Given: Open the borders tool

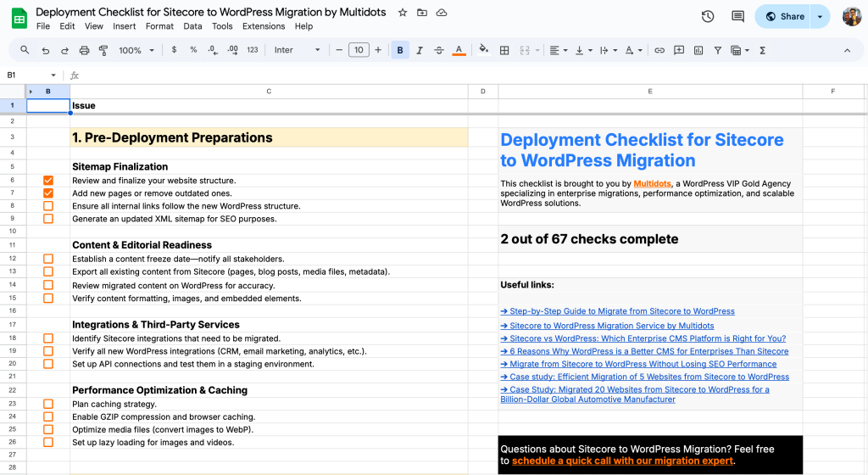Looking at the screenshot, I should tap(504, 50).
